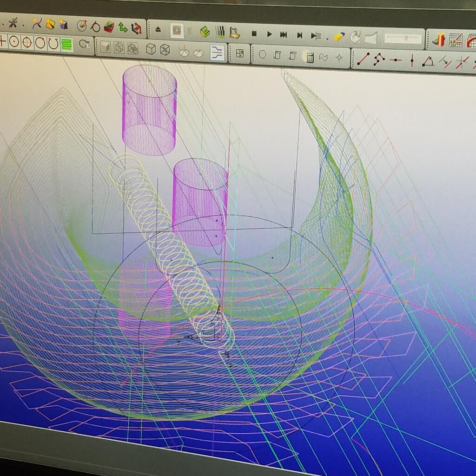Viewport: 476px width, 476px height.
Task: Click the circle with pencil icon
Action: point(82,26)
